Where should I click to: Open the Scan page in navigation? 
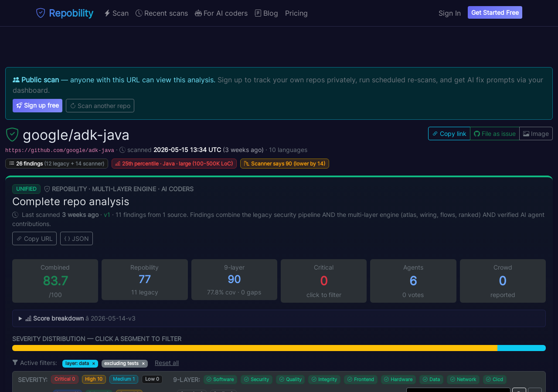coord(116,13)
